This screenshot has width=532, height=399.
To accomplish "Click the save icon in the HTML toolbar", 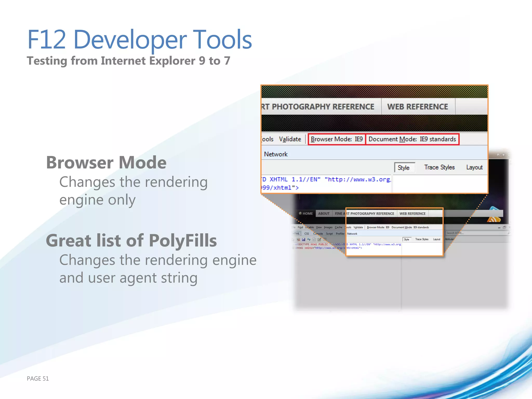I will click(304, 240).
